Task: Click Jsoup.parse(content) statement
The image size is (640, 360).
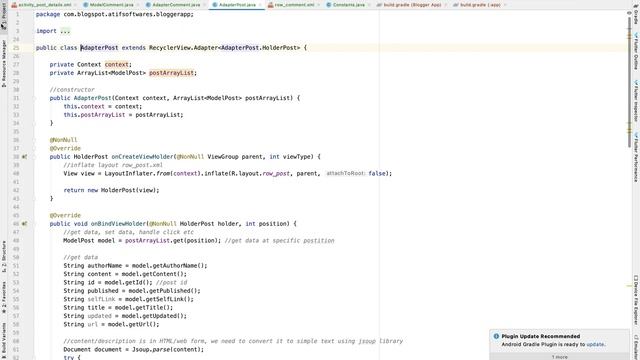Action: point(133,349)
